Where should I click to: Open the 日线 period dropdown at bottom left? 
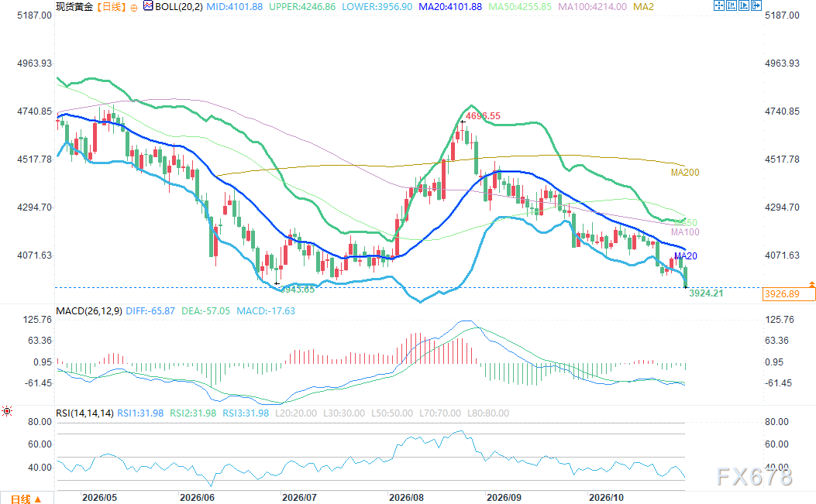[x=26, y=499]
